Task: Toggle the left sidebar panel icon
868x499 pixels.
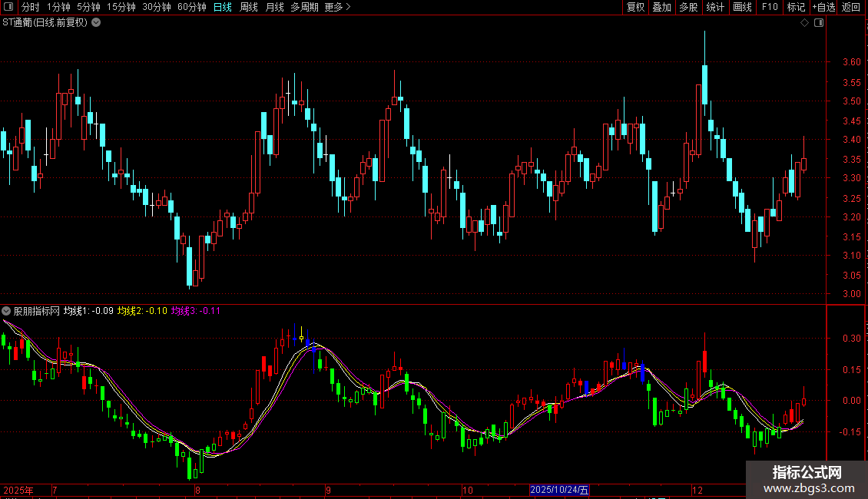Action: pos(8,7)
